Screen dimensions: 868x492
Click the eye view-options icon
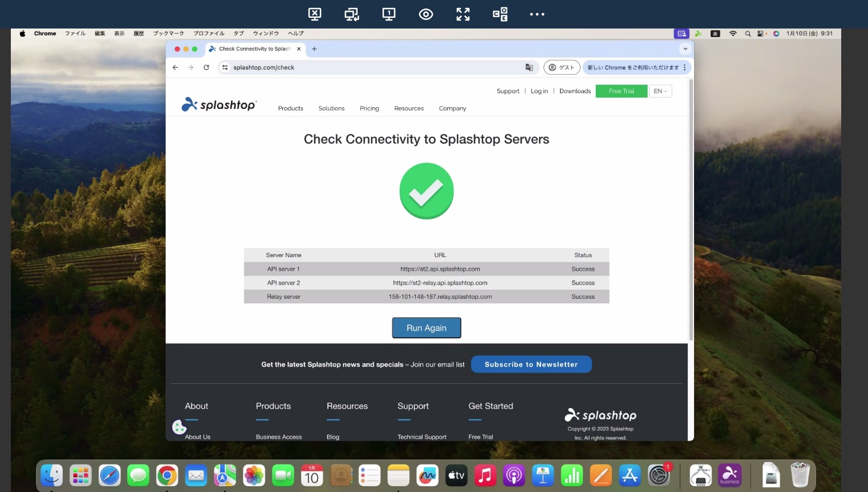tap(426, 14)
